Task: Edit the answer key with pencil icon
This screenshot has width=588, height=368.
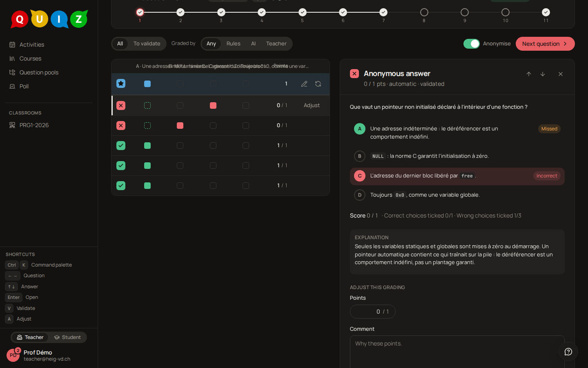Action: [304, 84]
